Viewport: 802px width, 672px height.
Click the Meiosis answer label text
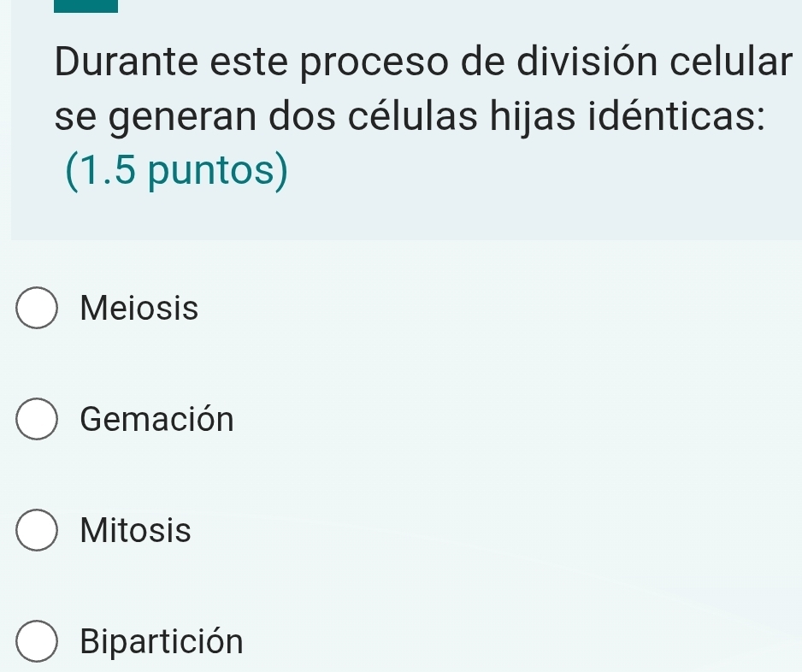(x=139, y=309)
